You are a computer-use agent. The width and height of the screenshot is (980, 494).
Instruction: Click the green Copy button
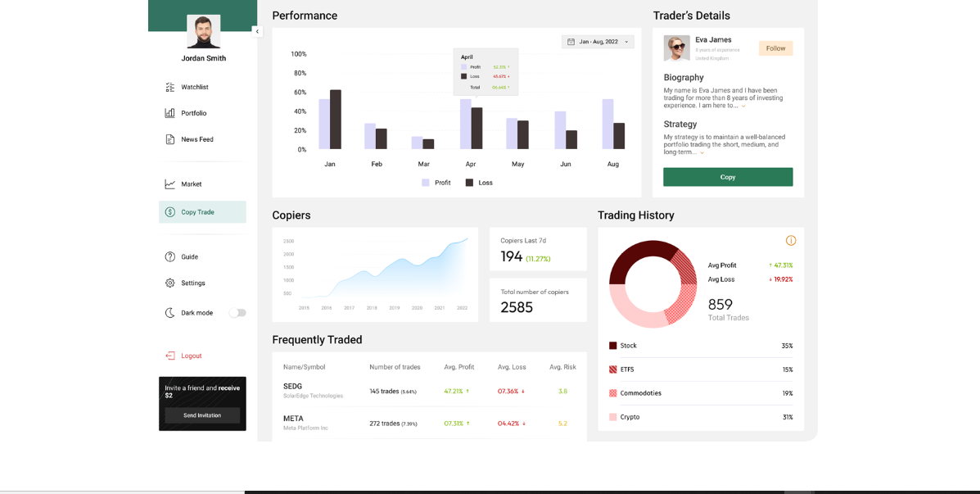tap(727, 177)
